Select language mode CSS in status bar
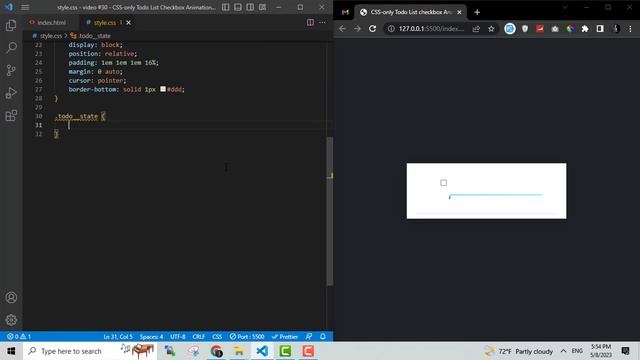Viewport: 640px width, 360px height. click(217, 337)
